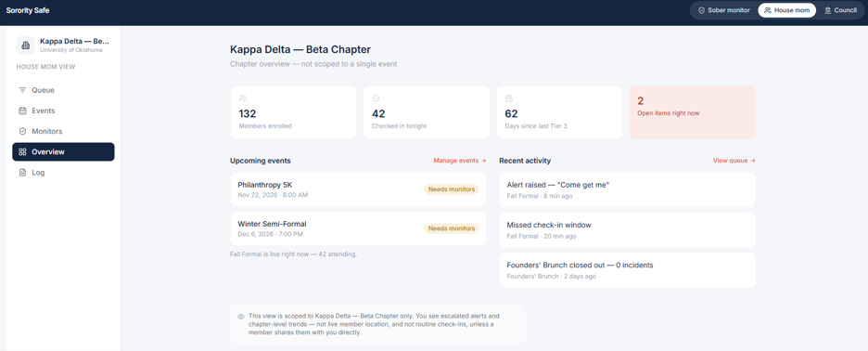Click the shield-check icon above 42
The width and height of the screenshot is (868, 351).
pyautogui.click(x=376, y=98)
